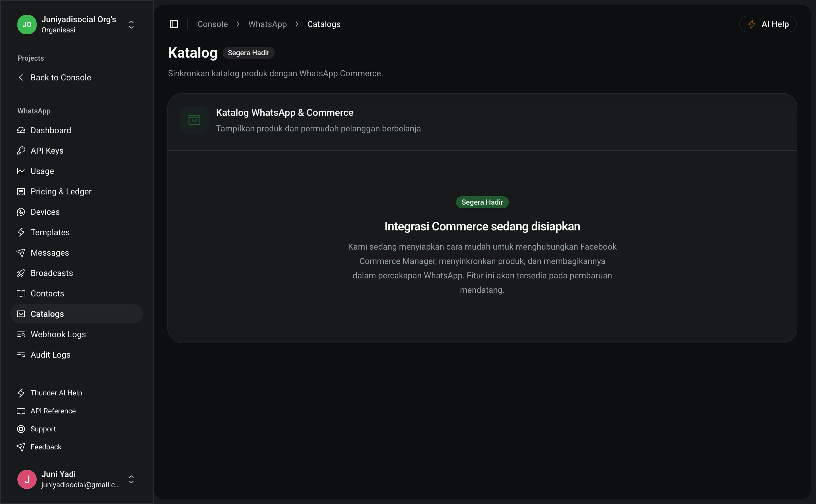Open Pricing & Ledger

pyautogui.click(x=77, y=191)
